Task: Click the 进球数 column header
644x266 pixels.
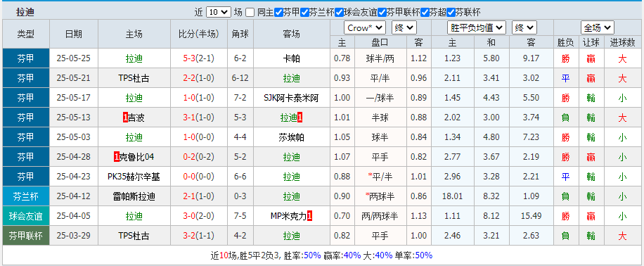Action: 623,42
